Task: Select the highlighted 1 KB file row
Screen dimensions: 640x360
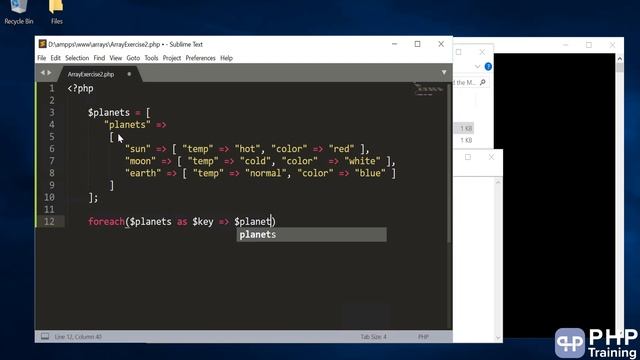Action: point(464,128)
